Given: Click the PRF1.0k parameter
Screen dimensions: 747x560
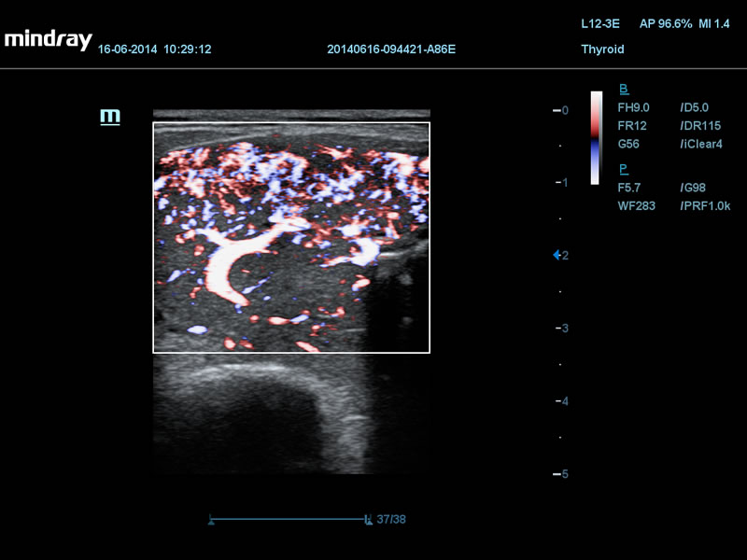Looking at the screenshot, I should coord(703,205).
